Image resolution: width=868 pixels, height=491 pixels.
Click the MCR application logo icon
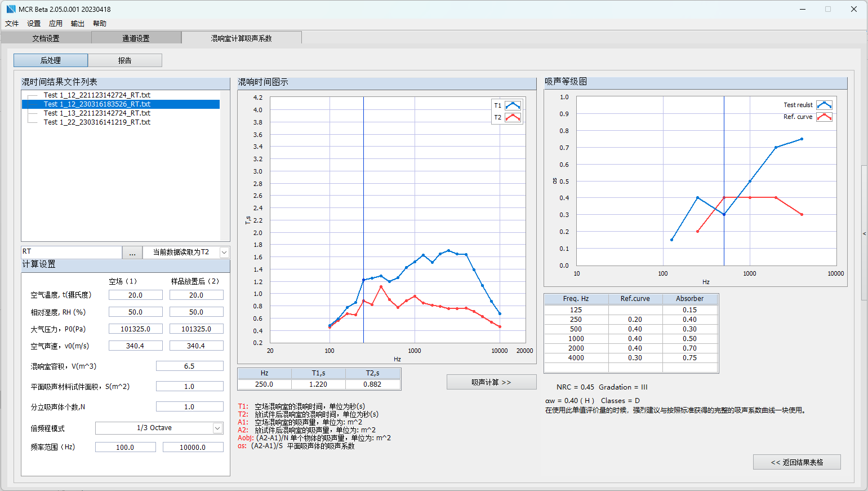click(11, 9)
